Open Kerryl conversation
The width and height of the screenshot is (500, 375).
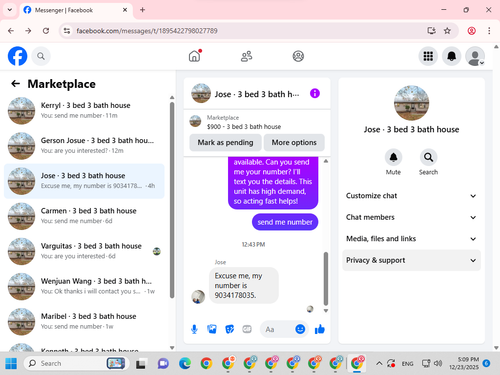coord(84,111)
